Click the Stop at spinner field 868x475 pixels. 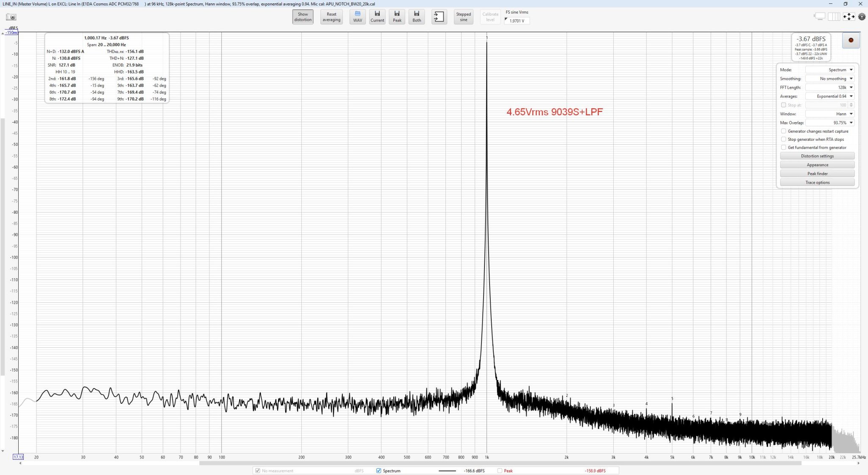pyautogui.click(x=829, y=105)
